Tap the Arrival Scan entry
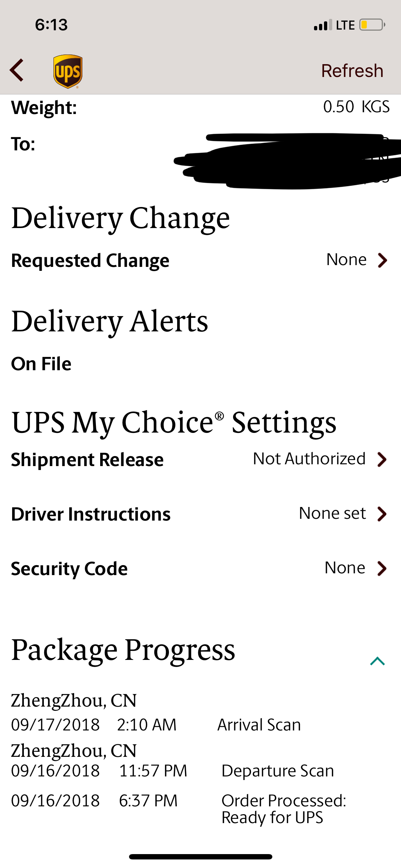 [259, 725]
